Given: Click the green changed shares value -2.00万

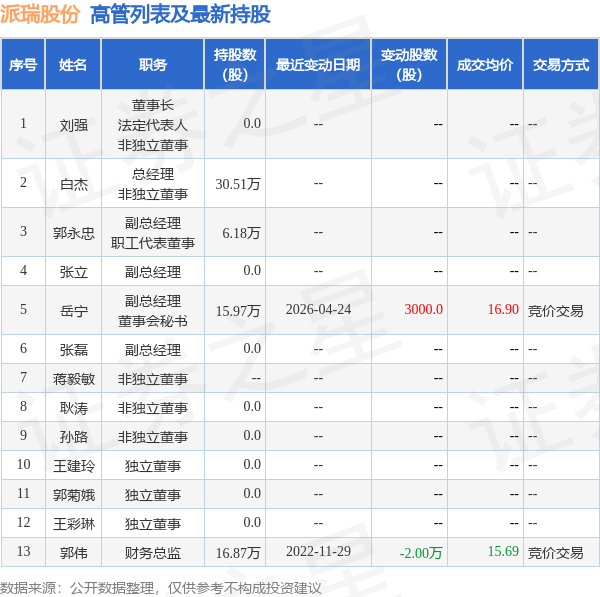Looking at the screenshot, I should pyautogui.click(x=421, y=553).
